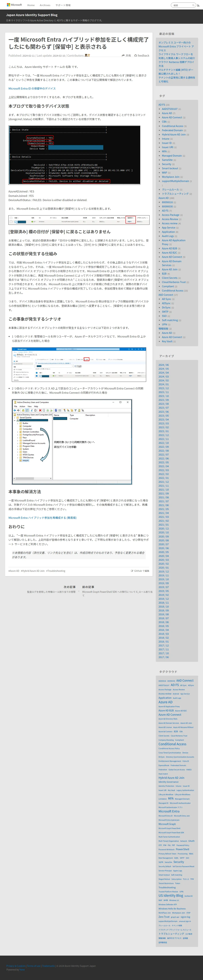Viewport: 203px width, 980px height.
Task: Open the 2023 / 12 archive
Action: coord(163,388)
